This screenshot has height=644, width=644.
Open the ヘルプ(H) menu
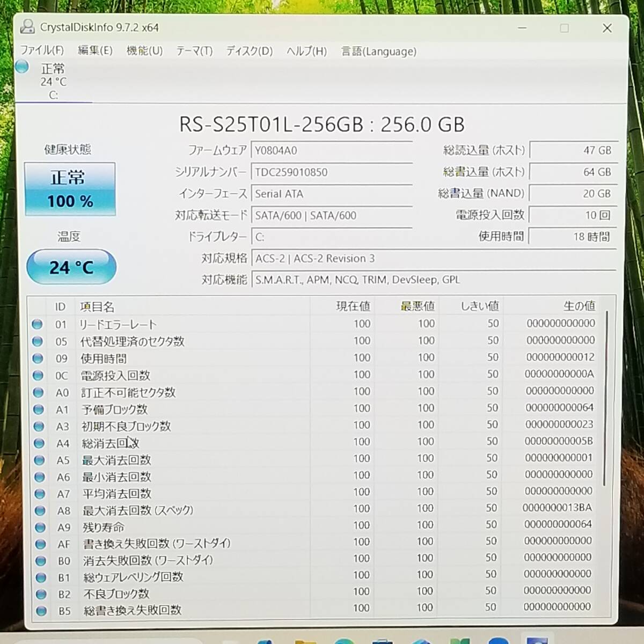(306, 51)
